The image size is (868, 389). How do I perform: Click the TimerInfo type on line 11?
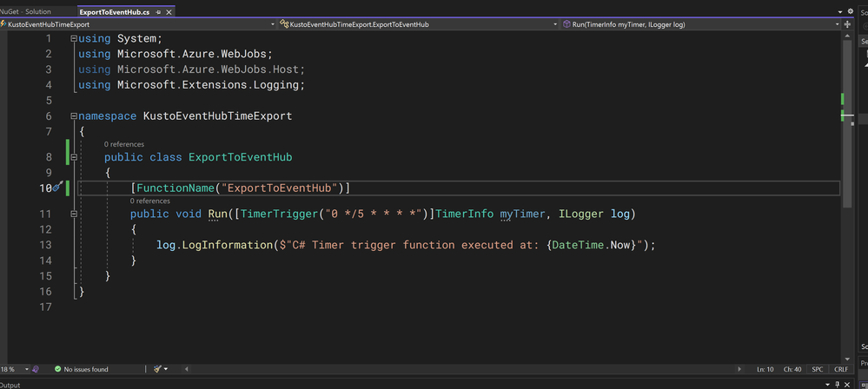click(x=465, y=214)
